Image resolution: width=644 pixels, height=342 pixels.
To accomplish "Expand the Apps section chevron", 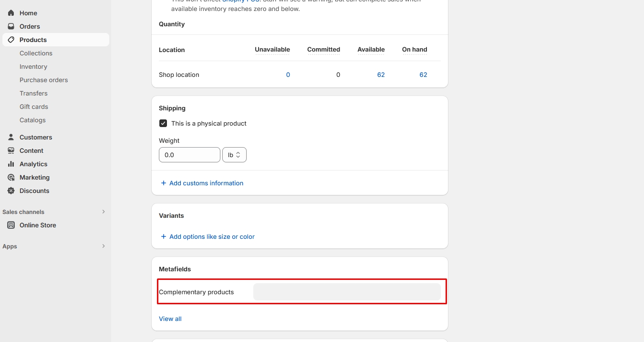I will pos(104,246).
